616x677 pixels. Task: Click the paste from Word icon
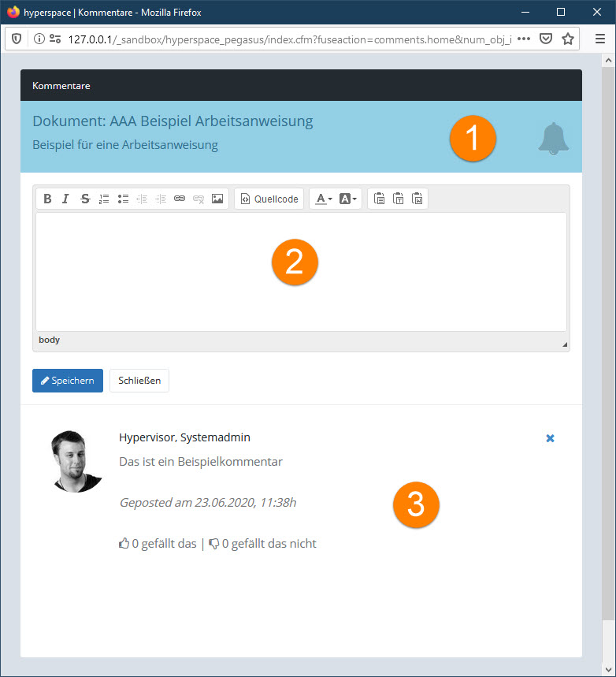pos(417,199)
